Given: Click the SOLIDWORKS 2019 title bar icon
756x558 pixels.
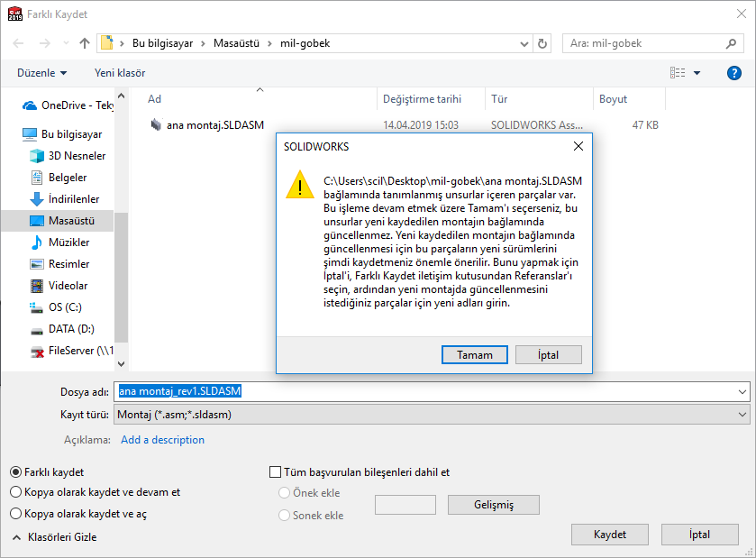Looking at the screenshot, I should (x=15, y=14).
